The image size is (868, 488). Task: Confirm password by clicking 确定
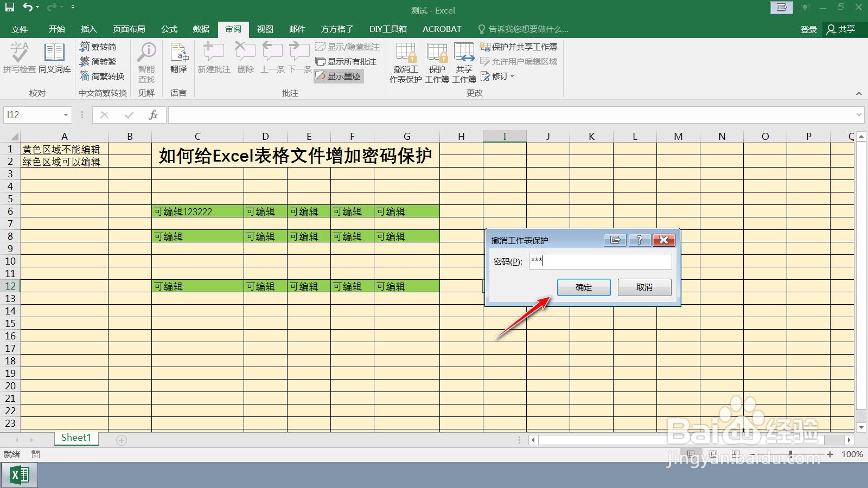click(x=584, y=287)
